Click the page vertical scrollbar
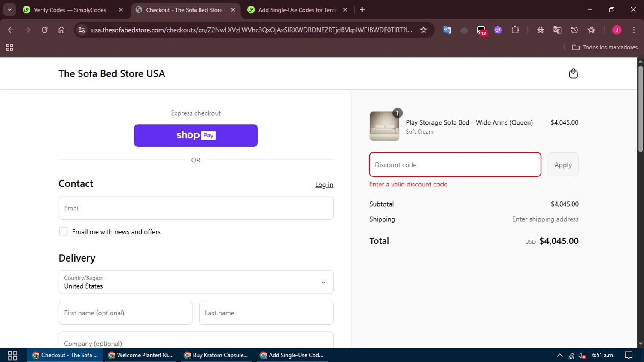644x362 pixels. tap(640, 108)
